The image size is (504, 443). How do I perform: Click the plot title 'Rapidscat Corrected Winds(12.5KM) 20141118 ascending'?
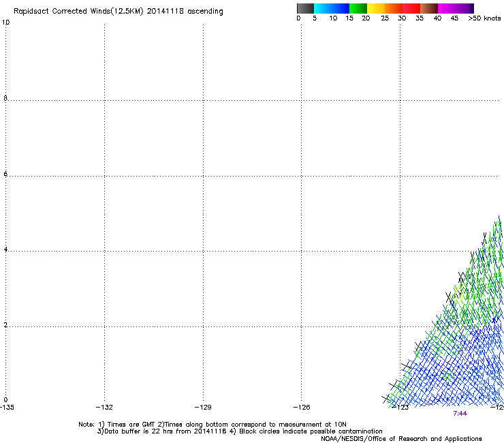pyautogui.click(x=119, y=12)
